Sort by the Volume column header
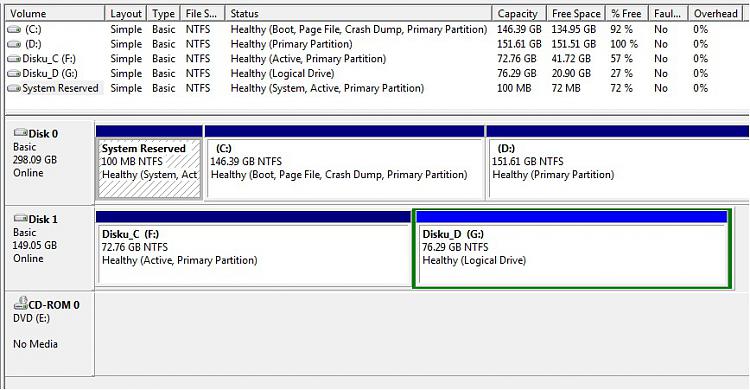 coord(55,13)
